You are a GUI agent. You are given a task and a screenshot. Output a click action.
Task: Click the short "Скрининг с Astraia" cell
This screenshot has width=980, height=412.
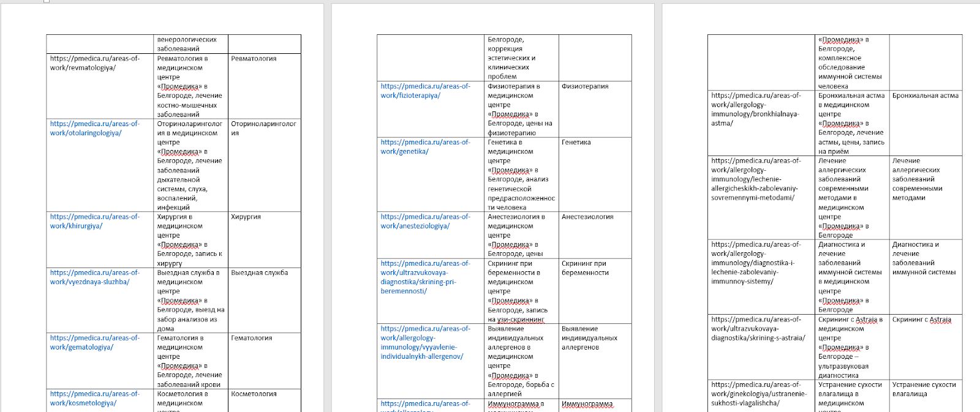point(925,347)
